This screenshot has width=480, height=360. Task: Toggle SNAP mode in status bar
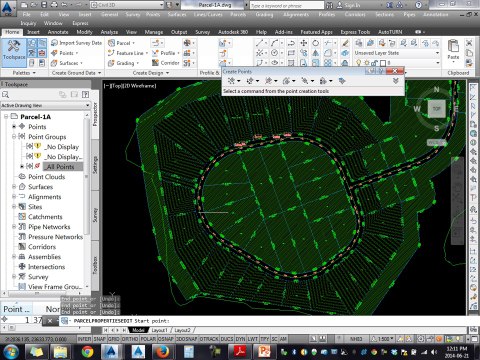99,339
